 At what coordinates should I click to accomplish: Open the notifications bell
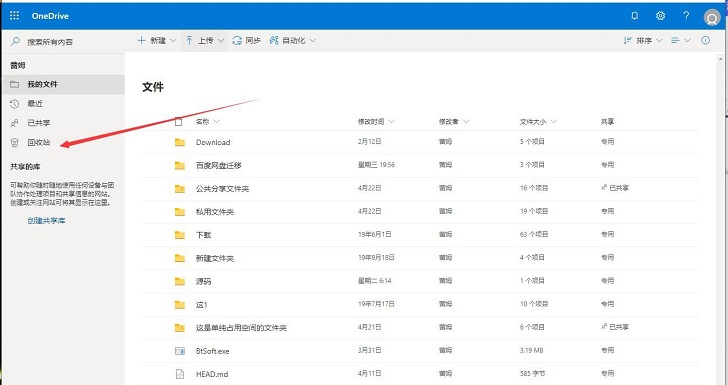pos(634,16)
